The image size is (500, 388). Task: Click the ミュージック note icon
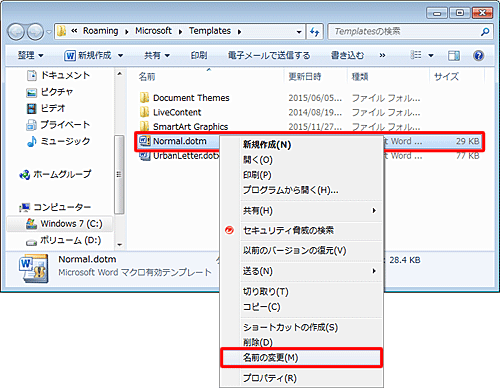click(31, 141)
